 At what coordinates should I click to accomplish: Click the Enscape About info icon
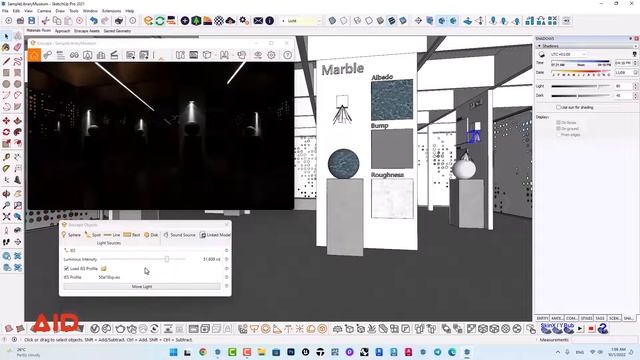pos(270,20)
